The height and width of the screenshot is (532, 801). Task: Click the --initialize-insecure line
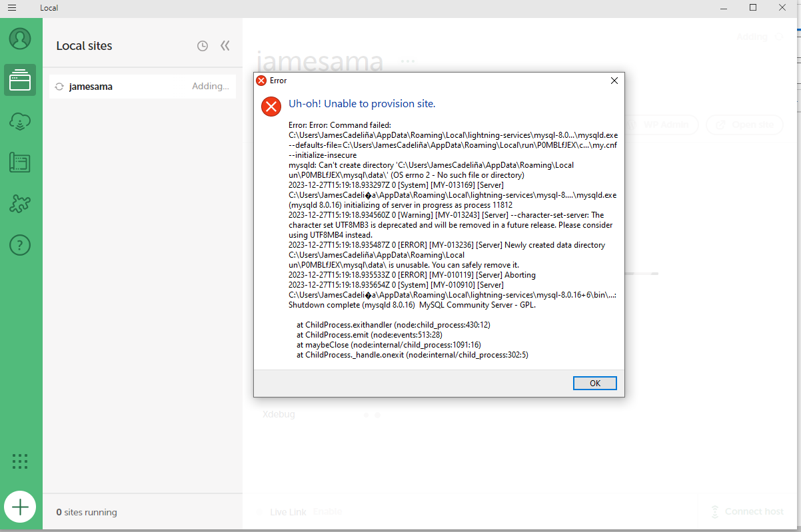click(323, 155)
